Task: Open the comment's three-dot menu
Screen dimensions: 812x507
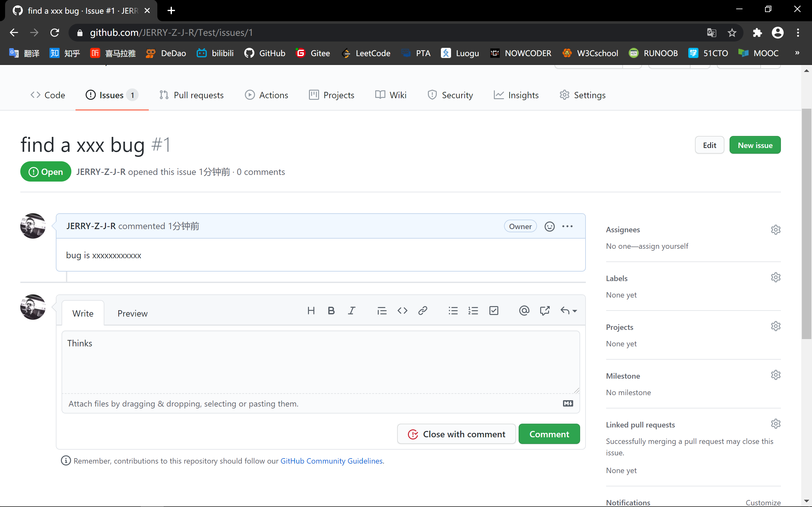Action: [567, 226]
